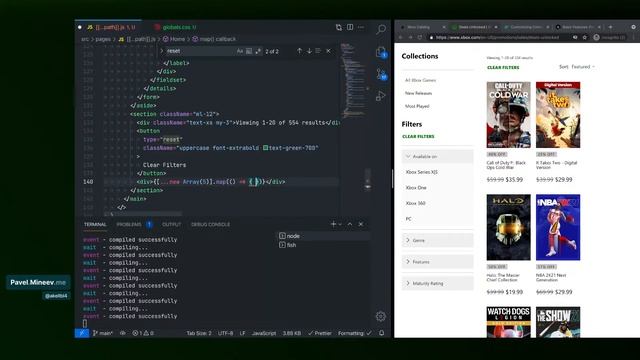Expand the Maturity Rating filter section
This screenshot has height=360, width=640.
(x=438, y=283)
